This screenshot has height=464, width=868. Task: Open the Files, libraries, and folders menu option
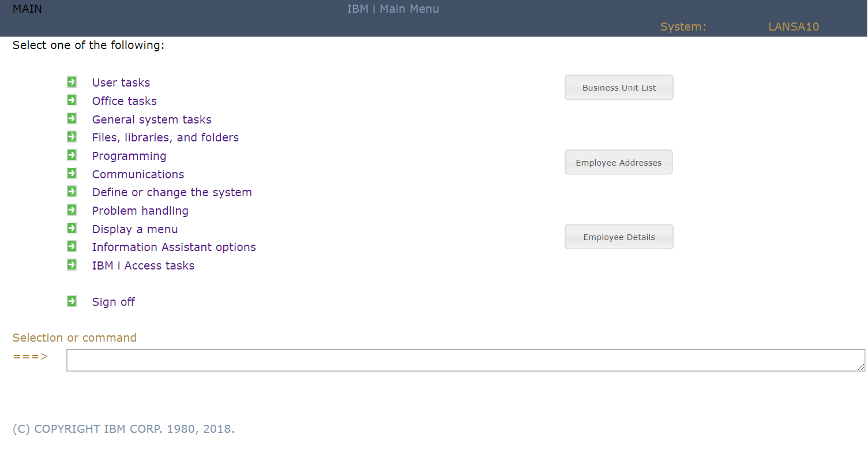tap(165, 137)
